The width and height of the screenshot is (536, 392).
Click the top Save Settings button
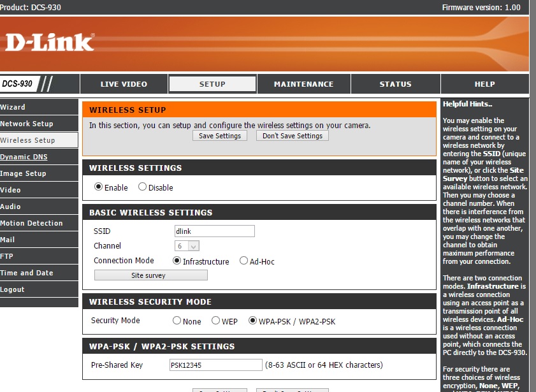pos(220,136)
